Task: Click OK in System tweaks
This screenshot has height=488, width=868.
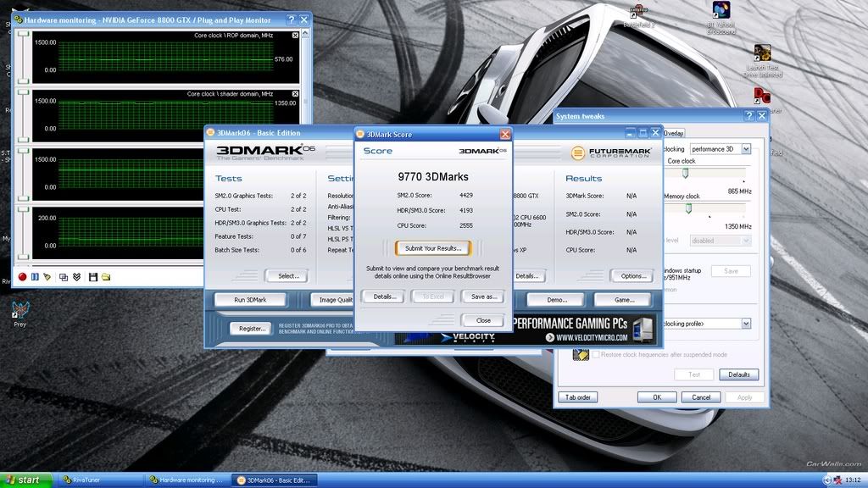Action: (x=657, y=397)
